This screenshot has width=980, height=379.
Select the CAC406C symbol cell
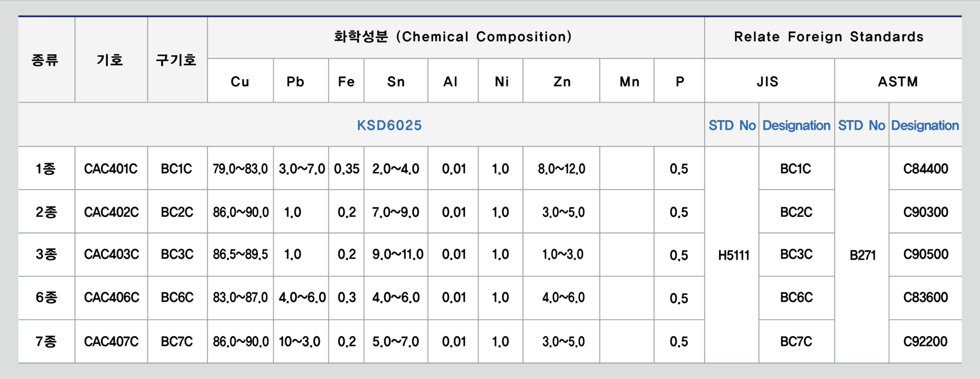click(111, 297)
